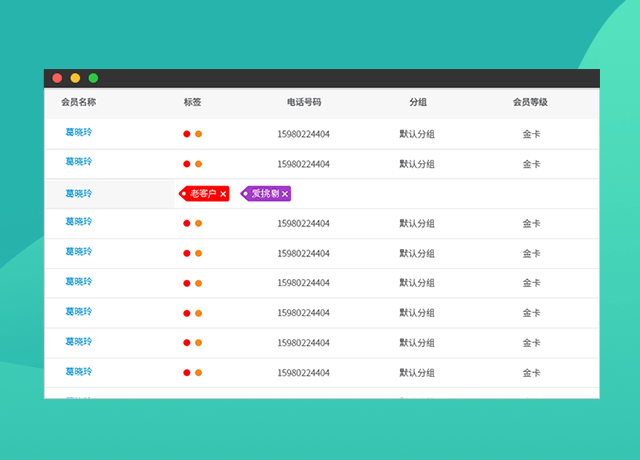The height and width of the screenshot is (460, 640).
Task: Remove the 爱挑剔 tag with its X
Action: [x=285, y=194]
